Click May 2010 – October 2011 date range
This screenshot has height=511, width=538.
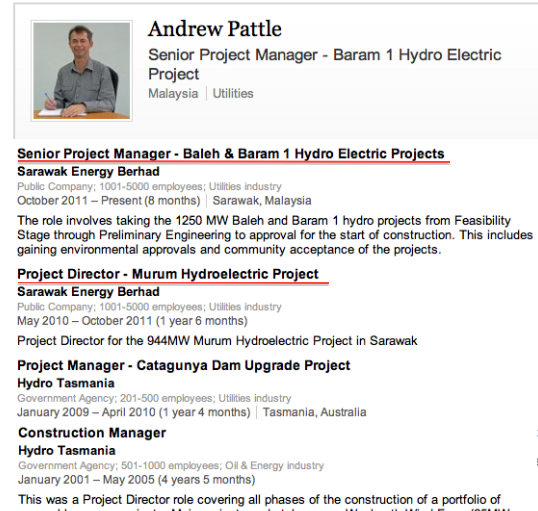(132, 321)
